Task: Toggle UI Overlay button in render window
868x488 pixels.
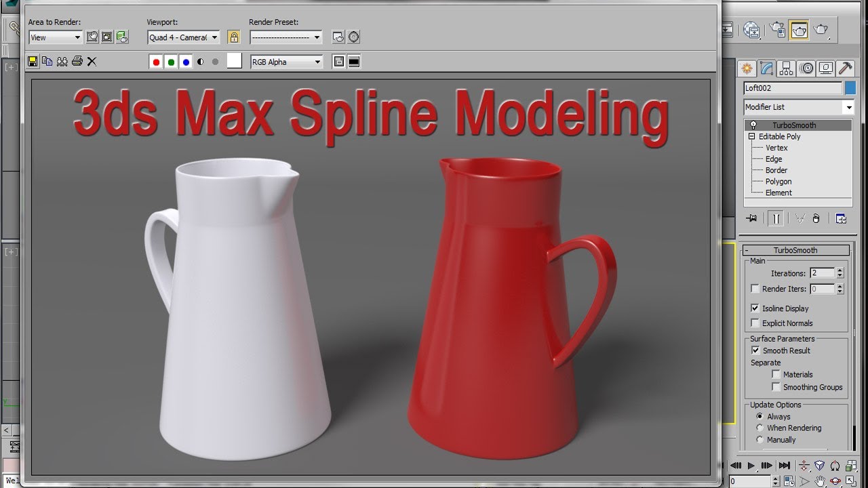Action: coord(339,62)
